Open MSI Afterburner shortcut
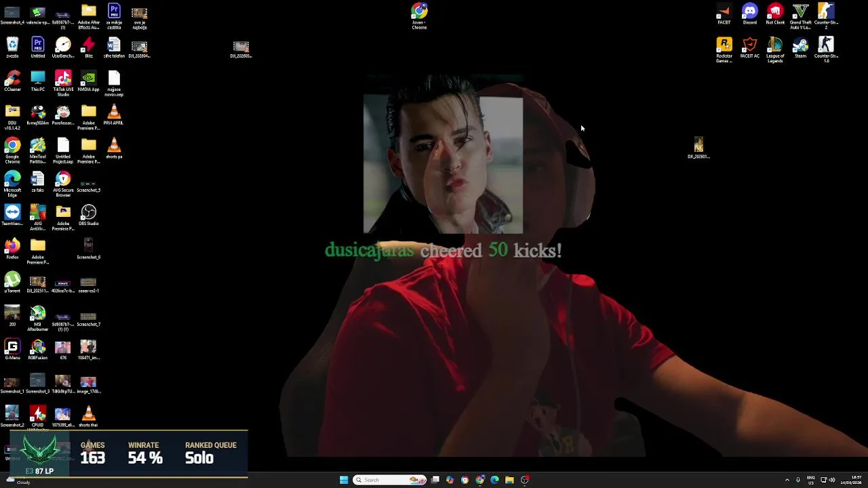The image size is (868, 488). click(37, 318)
